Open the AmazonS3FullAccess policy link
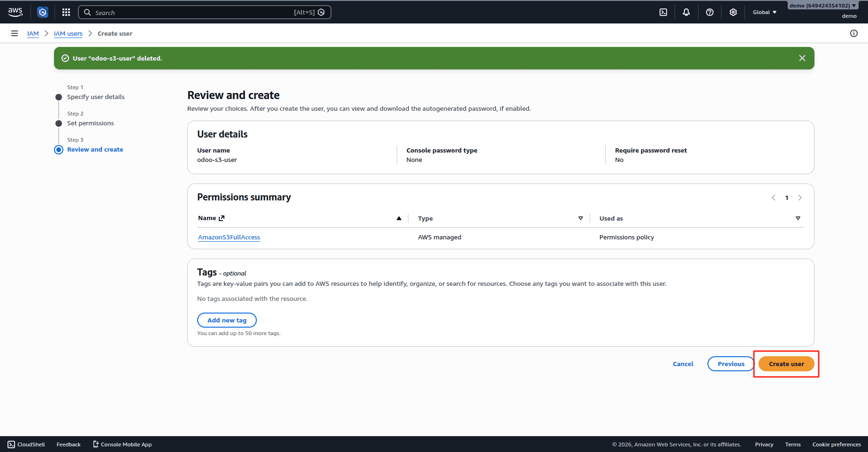This screenshot has width=868, height=452. 229,237
